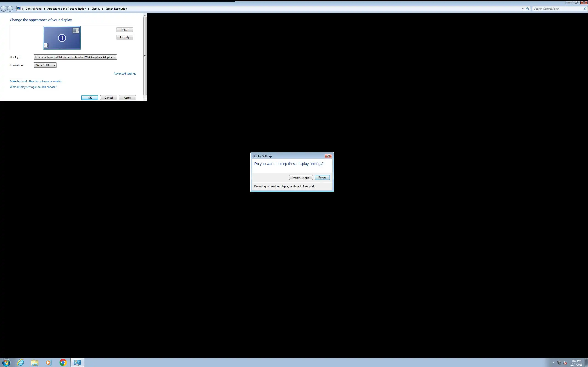The image size is (588, 367).
Task: Click the Revert button
Action: point(322,178)
